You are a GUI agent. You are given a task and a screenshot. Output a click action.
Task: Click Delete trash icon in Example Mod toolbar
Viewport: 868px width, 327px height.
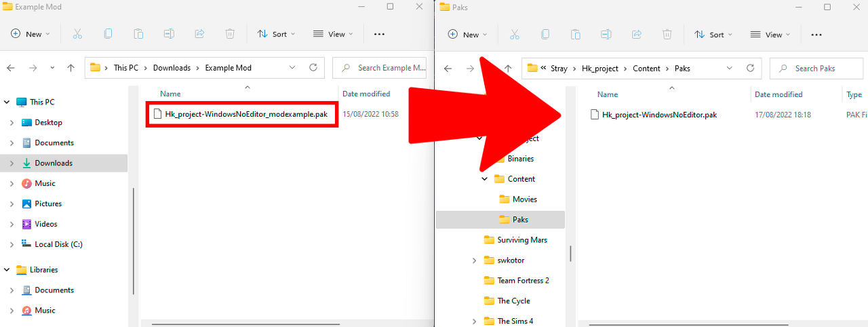(x=230, y=34)
